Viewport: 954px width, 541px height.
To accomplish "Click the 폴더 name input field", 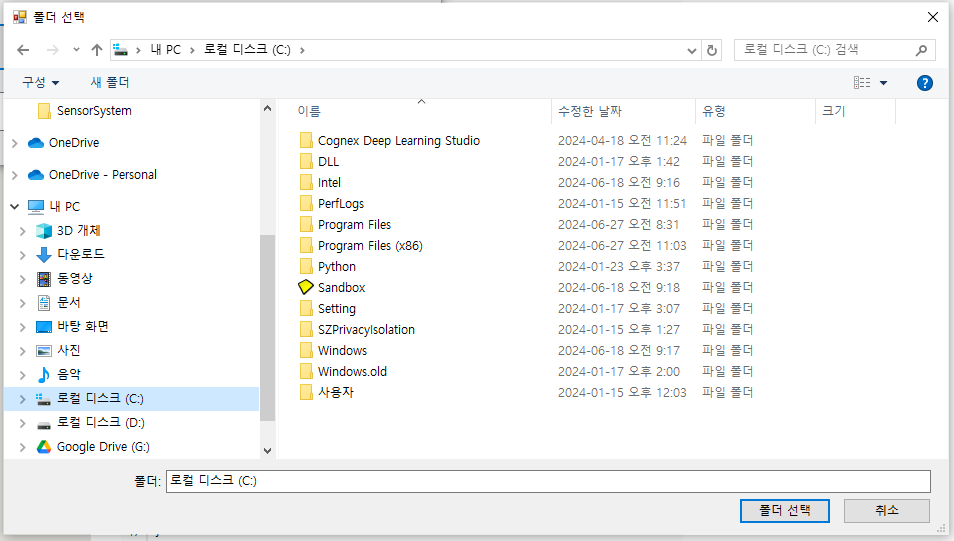I will click(x=548, y=481).
